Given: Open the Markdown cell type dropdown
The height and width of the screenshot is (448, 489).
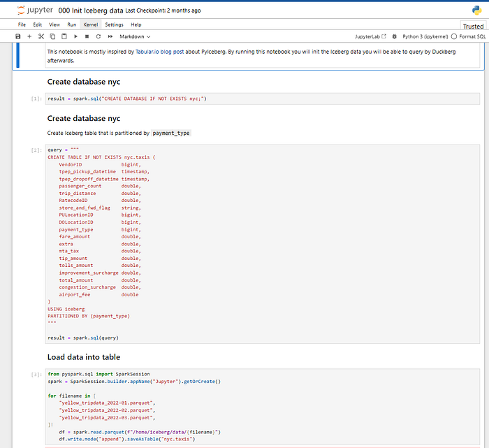Looking at the screenshot, I should [x=135, y=36].
